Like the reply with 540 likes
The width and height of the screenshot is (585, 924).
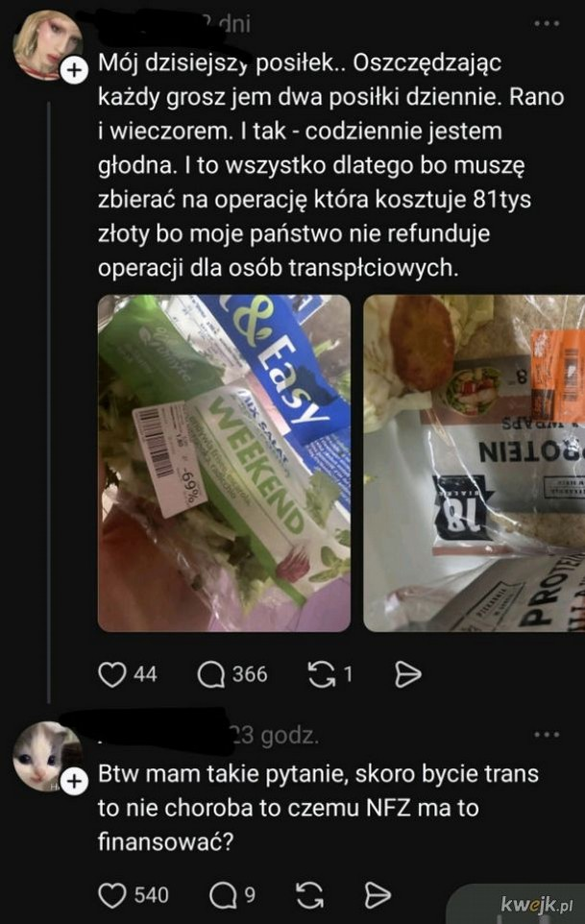coord(112,895)
